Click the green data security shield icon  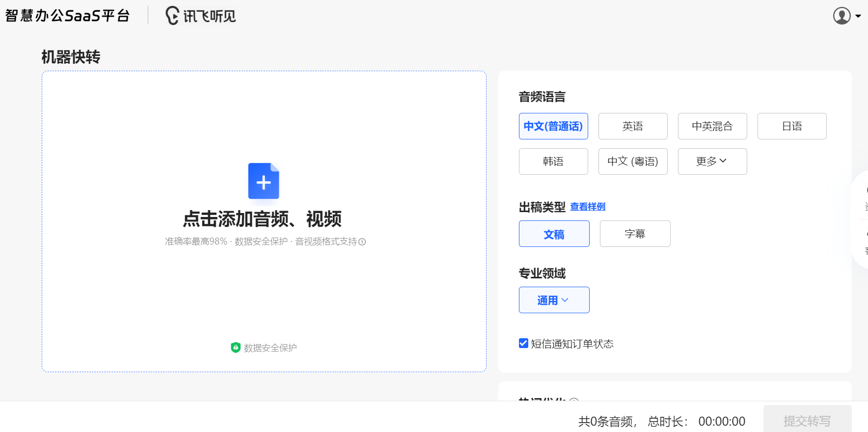(236, 348)
